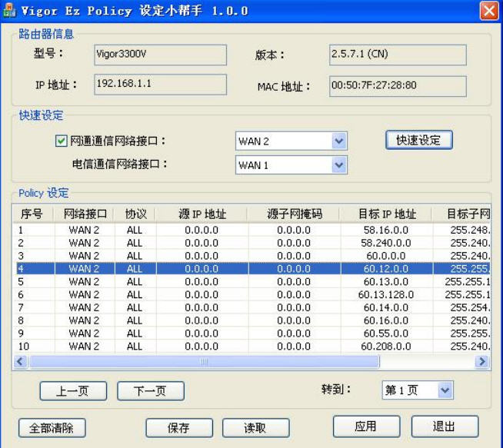
Task: Go to next page with 下一页
Action: (x=151, y=391)
